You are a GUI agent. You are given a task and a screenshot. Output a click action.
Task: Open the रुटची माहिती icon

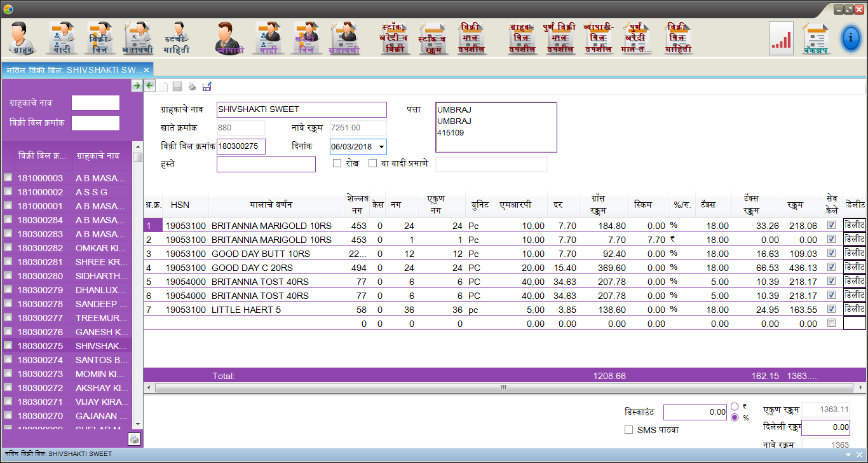pyautogui.click(x=176, y=38)
